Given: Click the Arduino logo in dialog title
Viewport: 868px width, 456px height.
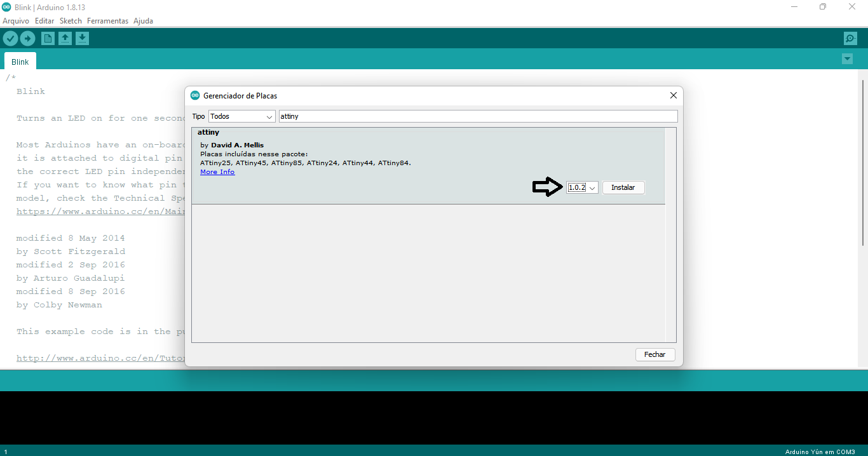Looking at the screenshot, I should 195,96.
